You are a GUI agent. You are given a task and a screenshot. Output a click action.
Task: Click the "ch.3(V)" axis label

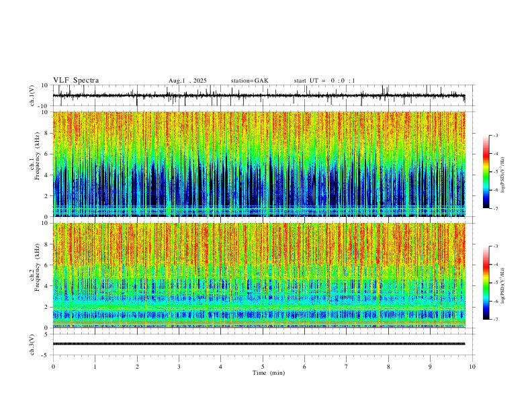click(32, 345)
